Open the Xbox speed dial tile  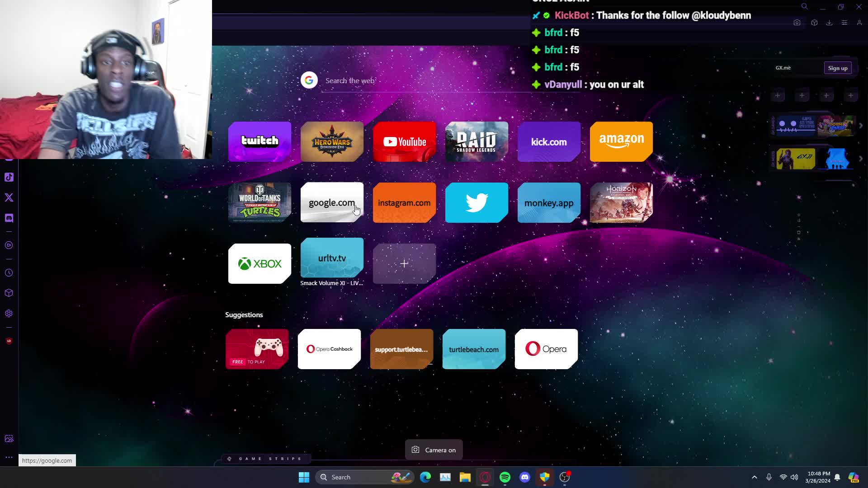coord(260,263)
